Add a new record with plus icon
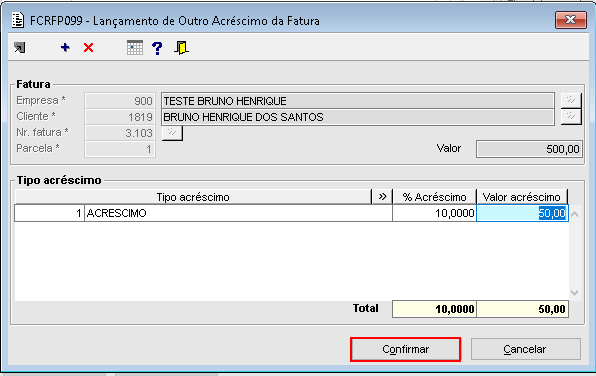The height and width of the screenshot is (376, 596). [x=65, y=48]
